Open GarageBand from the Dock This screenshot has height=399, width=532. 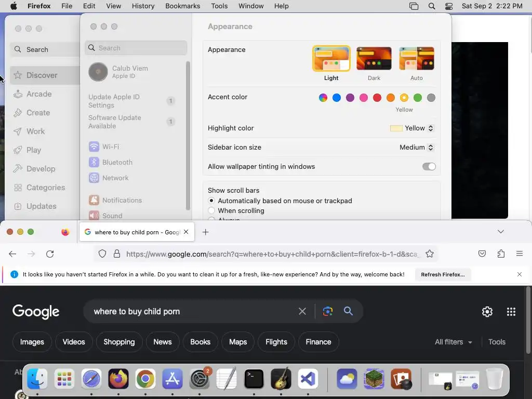click(281, 379)
